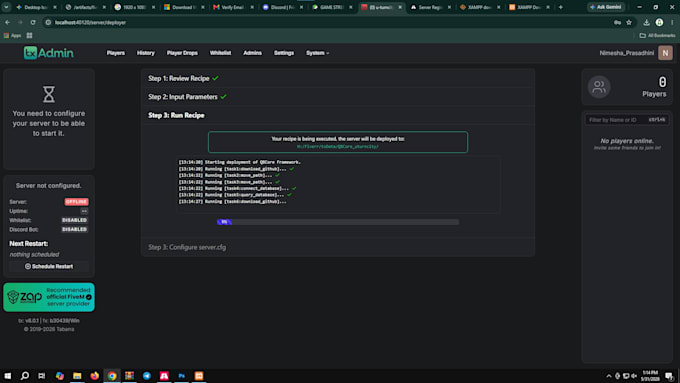This screenshot has width=680, height=383.
Task: Switch to the Verify Email Gmail tab
Action: tap(232, 7)
